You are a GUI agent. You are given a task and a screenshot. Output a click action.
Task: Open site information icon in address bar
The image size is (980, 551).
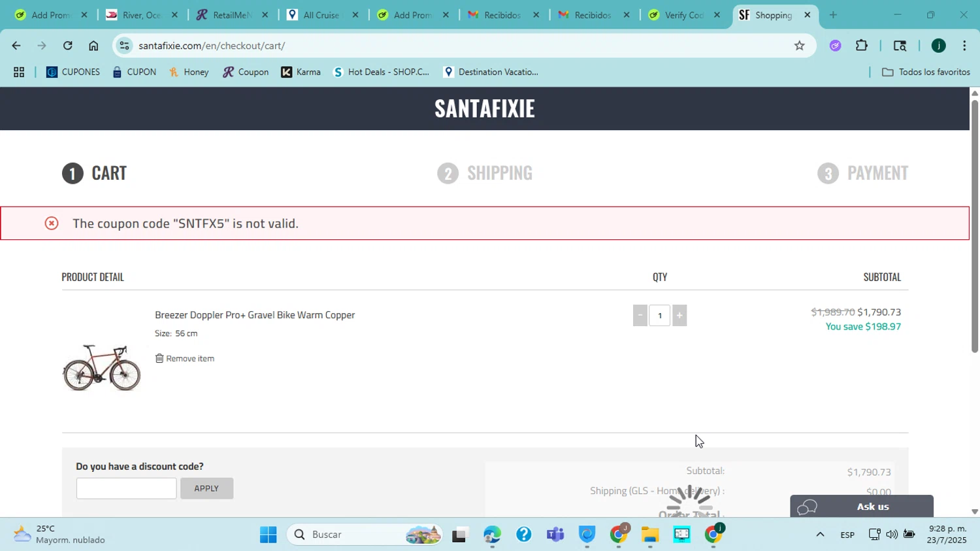click(x=125, y=46)
